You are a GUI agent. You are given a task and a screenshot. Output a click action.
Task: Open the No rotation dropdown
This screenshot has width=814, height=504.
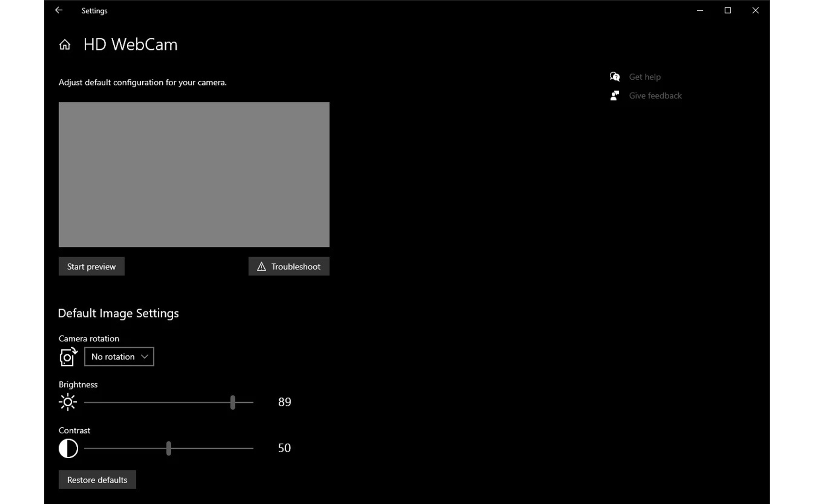click(119, 357)
